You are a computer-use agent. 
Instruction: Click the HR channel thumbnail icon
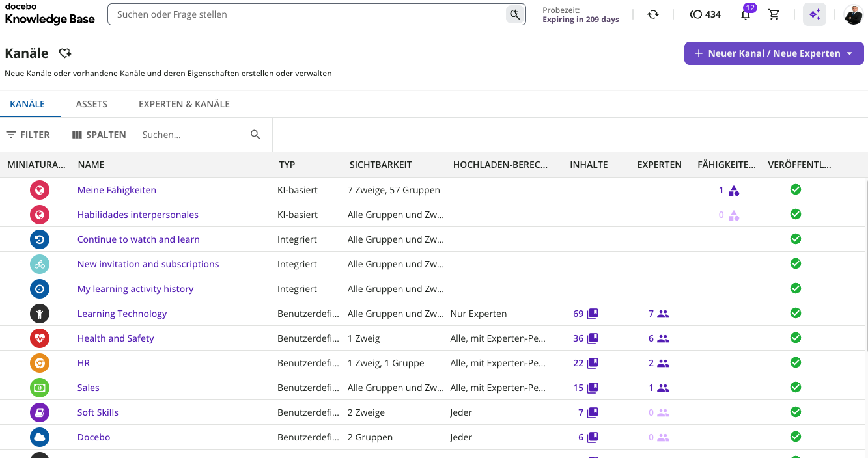click(40, 363)
